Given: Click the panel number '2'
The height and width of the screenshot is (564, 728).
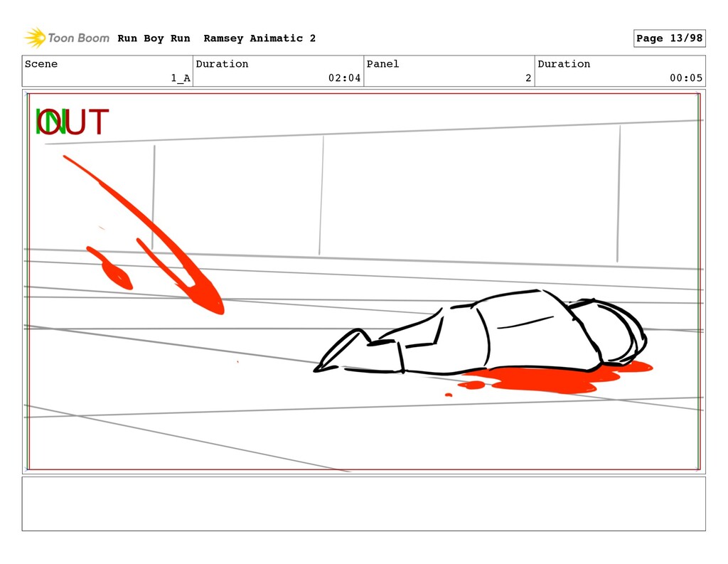Looking at the screenshot, I should point(528,78).
